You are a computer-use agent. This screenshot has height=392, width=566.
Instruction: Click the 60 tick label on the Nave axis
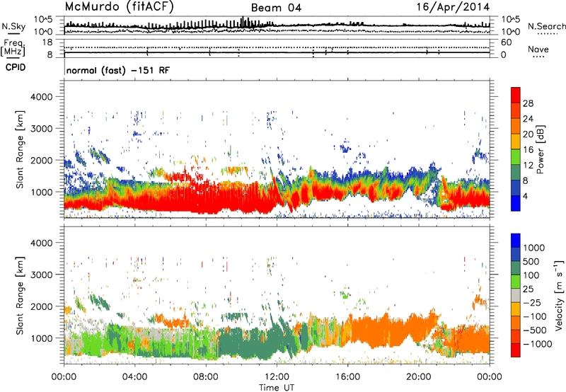506,42
